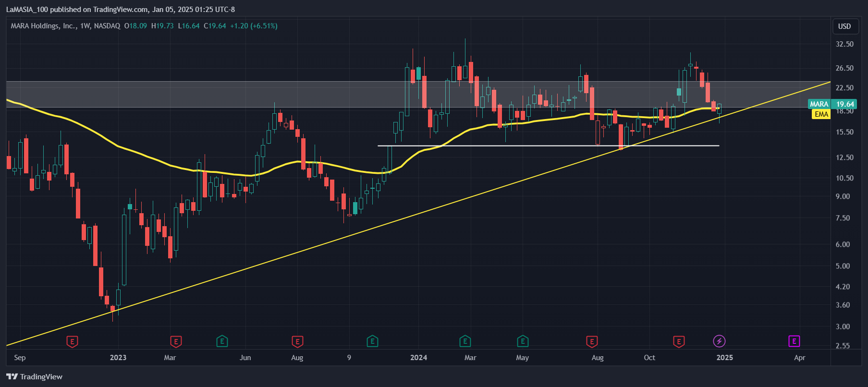868x387 pixels.
Task: Open the red earnings marker near Aug 2024
Action: click(592, 342)
